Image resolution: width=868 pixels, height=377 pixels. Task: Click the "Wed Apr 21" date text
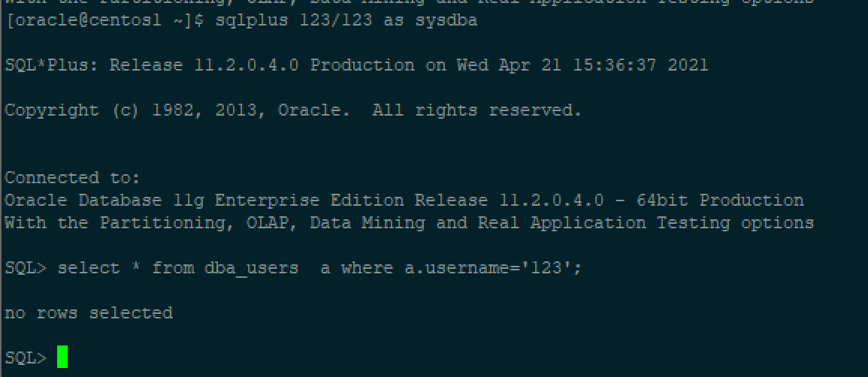coord(509,65)
